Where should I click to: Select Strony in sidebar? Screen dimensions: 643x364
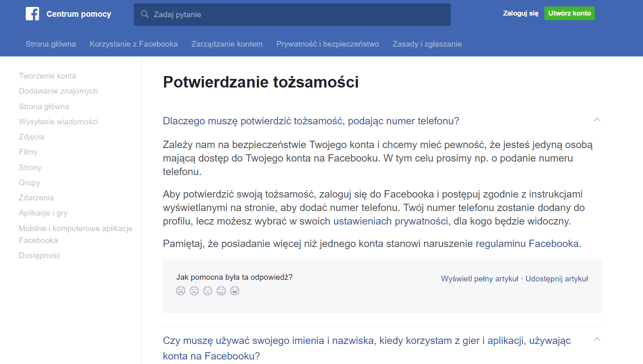[30, 168]
